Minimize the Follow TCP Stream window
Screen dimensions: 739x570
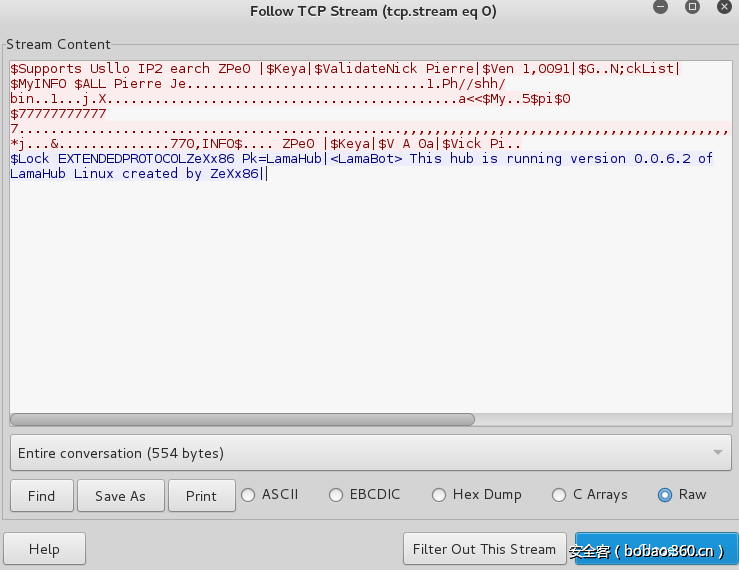(x=661, y=8)
